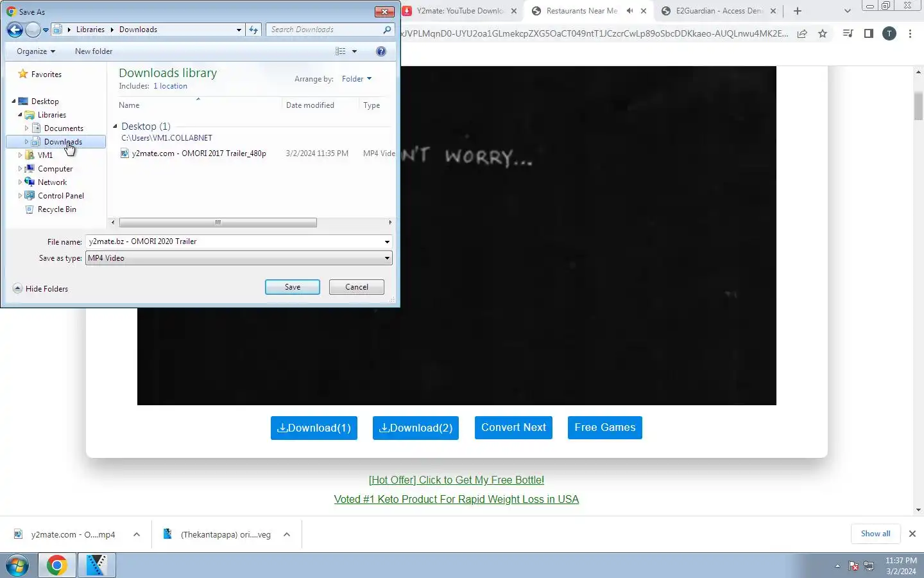Click the Back arrow in Save As dialog
Screen dimensions: 924x578
click(15, 30)
